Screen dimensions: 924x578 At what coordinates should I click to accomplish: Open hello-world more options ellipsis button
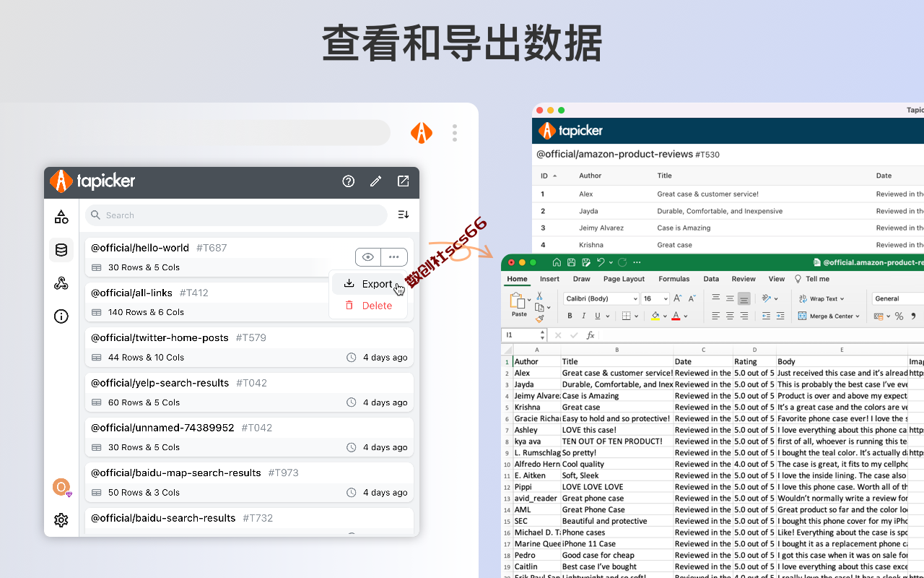[x=394, y=256]
